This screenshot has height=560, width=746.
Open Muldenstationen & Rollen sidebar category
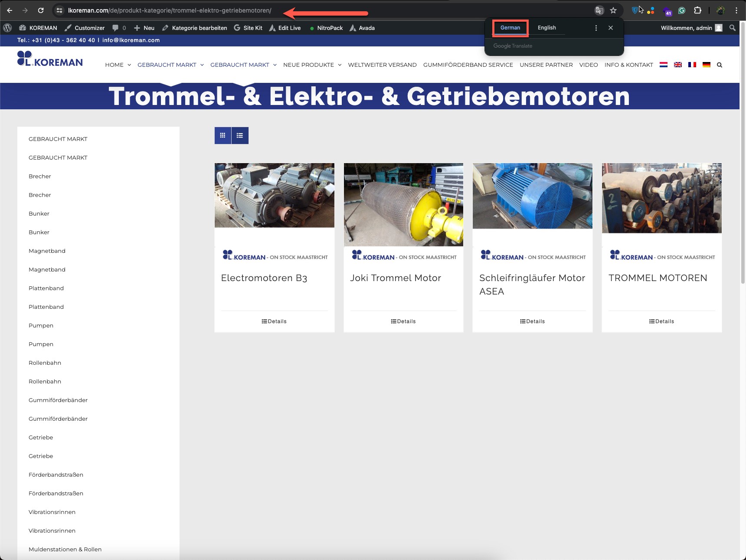[65, 549]
